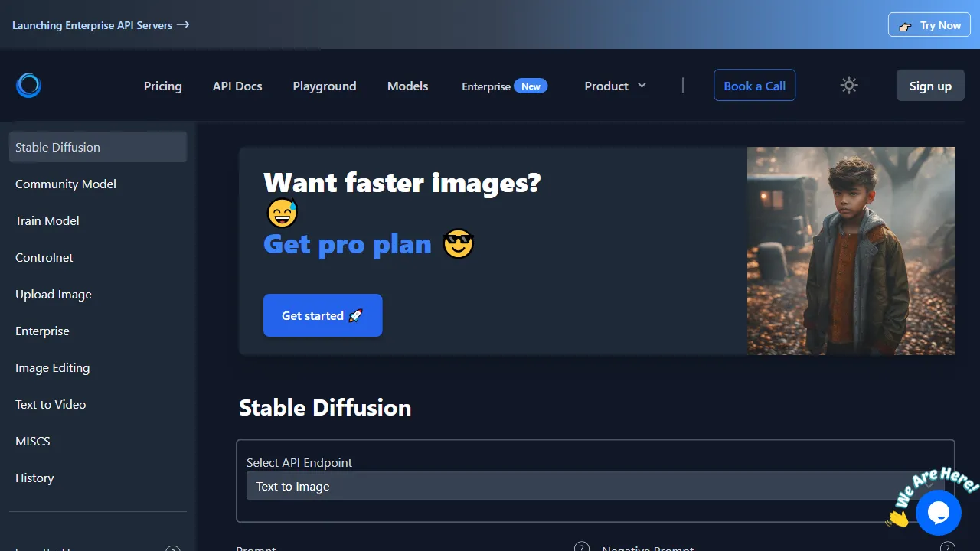The image size is (980, 551).
Task: Click the blue circular site logo
Action: tap(28, 86)
